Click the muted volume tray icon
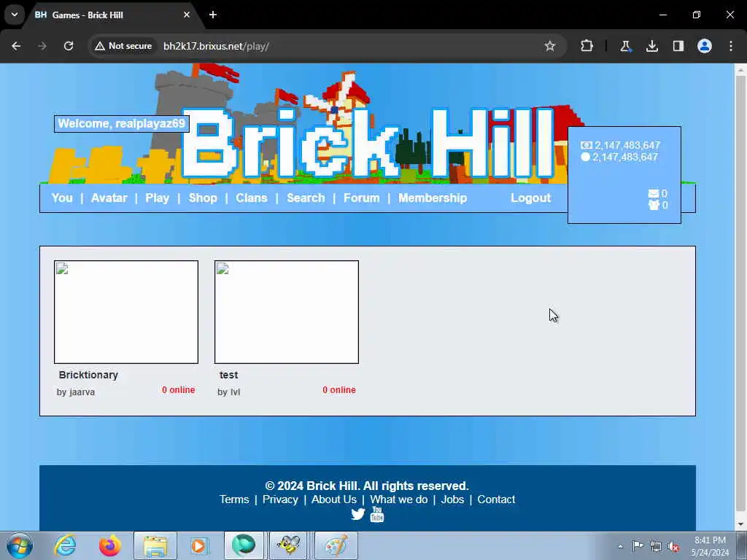This screenshot has height=560, width=747. tap(673, 547)
